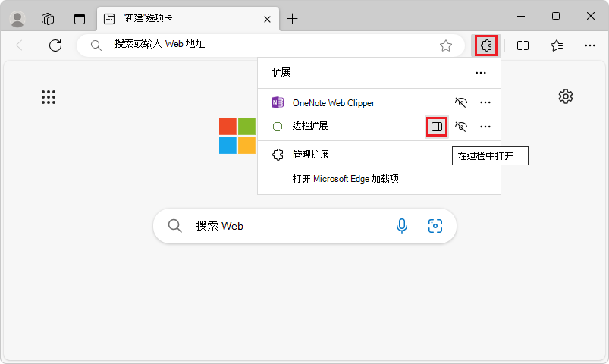Image resolution: width=609 pixels, height=364 pixels.
Task: Open the Workspaces icon in title bar
Action: pyautogui.click(x=48, y=19)
